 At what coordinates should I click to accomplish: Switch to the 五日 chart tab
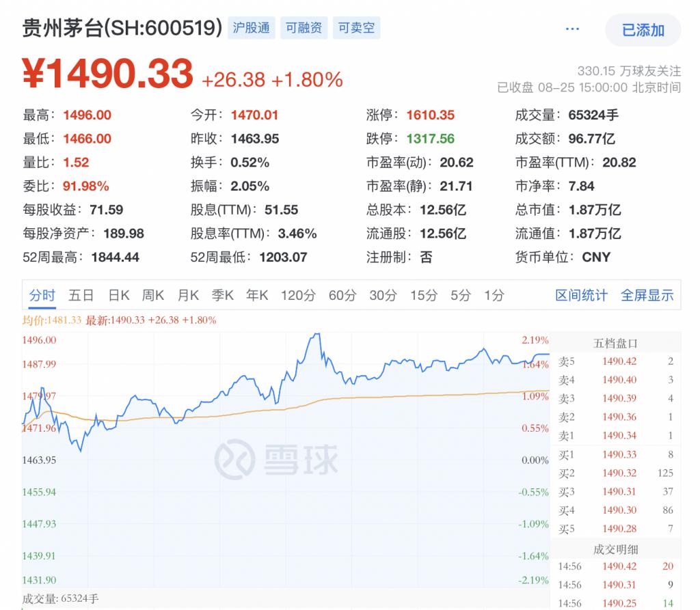click(x=81, y=295)
